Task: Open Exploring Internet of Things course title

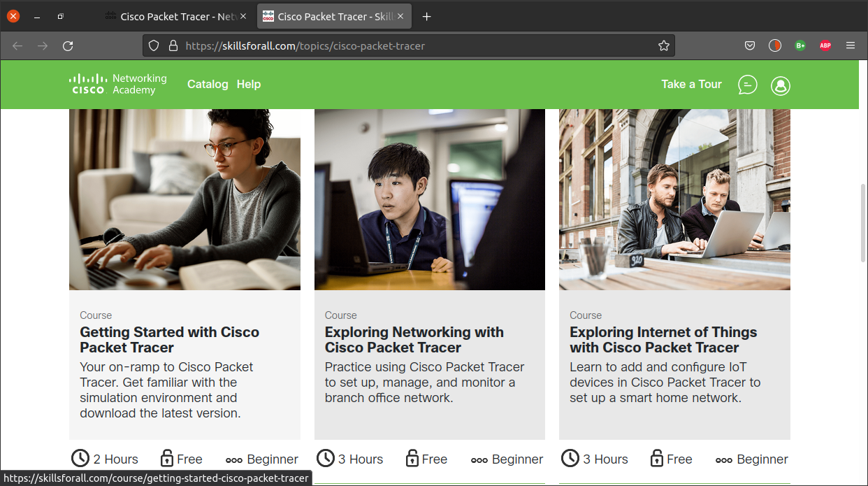Action: click(x=663, y=340)
